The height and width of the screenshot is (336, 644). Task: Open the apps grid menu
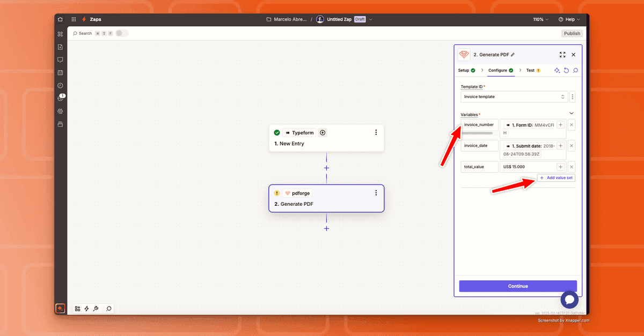tap(74, 19)
